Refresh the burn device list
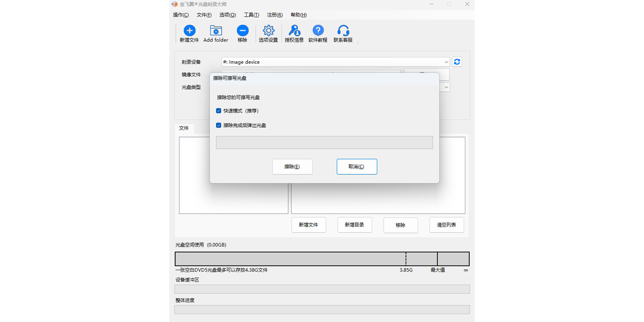Viewport: 644px width, 322px height. tap(457, 62)
